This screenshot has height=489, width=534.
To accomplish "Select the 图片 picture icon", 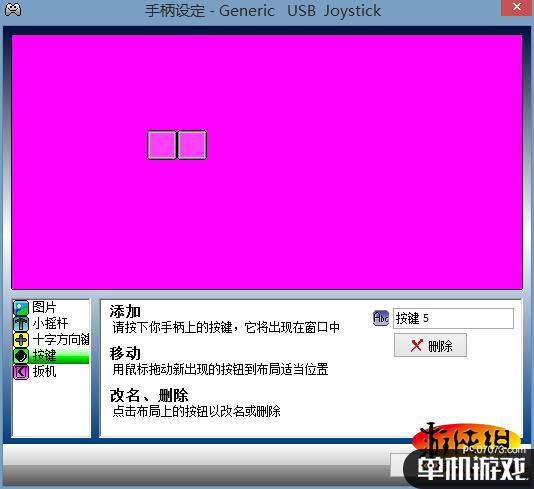I will coord(20,307).
